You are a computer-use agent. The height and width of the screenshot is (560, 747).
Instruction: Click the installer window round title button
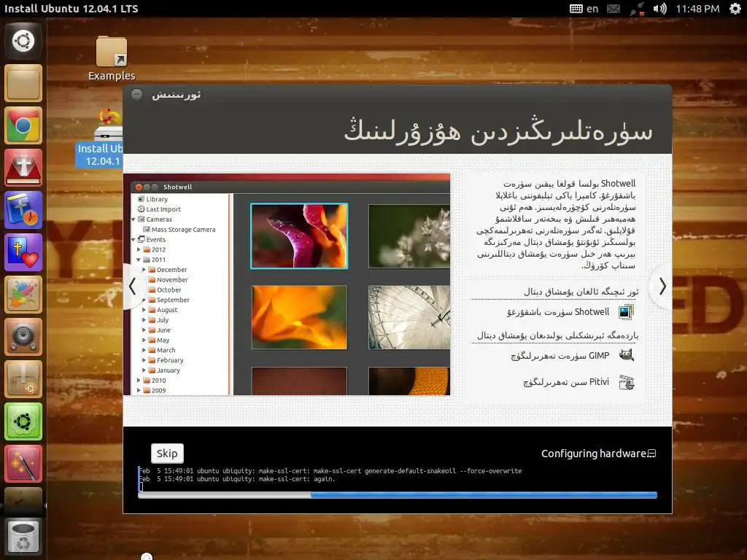[136, 94]
